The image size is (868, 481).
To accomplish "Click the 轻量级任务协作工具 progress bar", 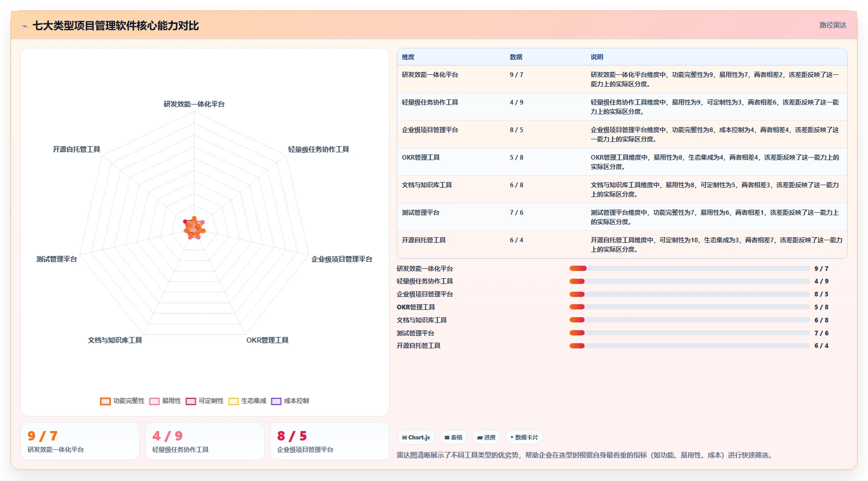I will [x=690, y=281].
